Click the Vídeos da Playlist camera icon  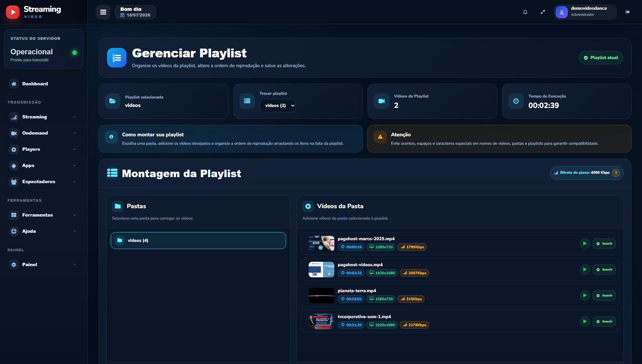[382, 101]
